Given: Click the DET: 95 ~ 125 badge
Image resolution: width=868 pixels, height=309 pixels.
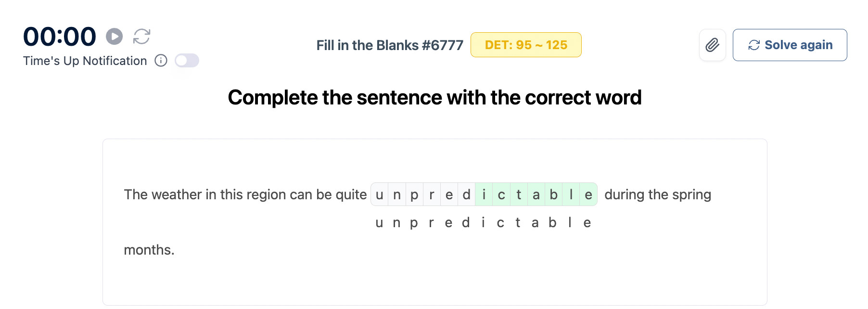Looking at the screenshot, I should [526, 45].
